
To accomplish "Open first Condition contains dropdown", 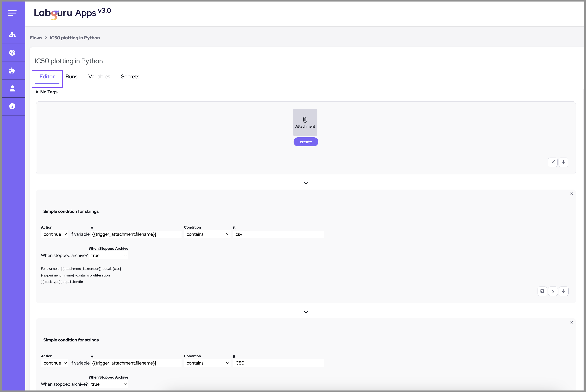I will (207, 234).
